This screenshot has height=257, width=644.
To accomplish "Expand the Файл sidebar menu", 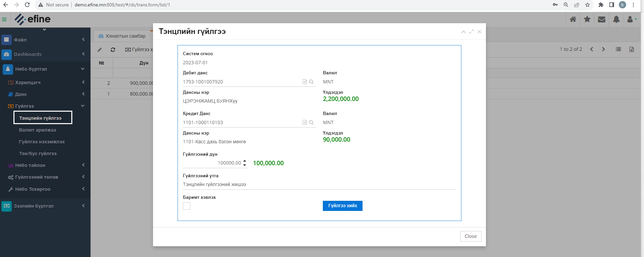I will pyautogui.click(x=45, y=40).
